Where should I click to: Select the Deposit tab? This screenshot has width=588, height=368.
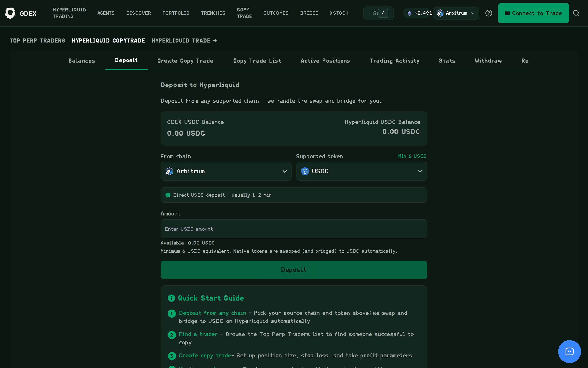[126, 60]
